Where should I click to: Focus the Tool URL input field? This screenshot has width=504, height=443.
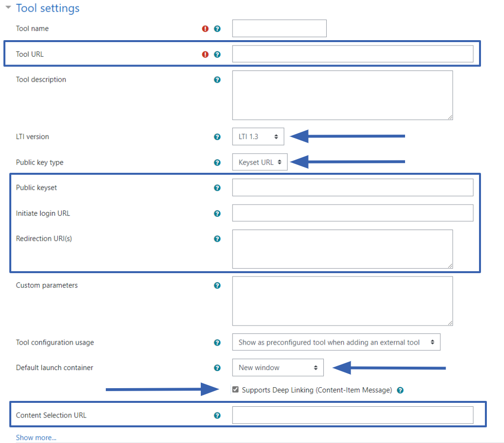point(352,54)
